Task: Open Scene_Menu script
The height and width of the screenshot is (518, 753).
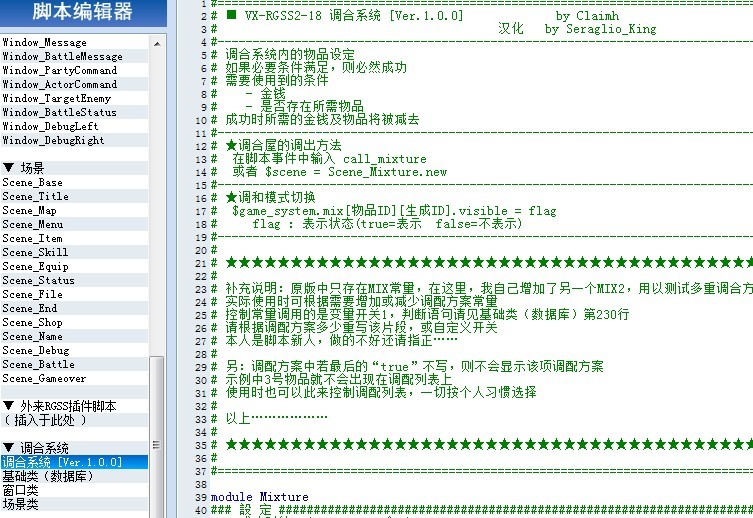Action: [x=74, y=224]
